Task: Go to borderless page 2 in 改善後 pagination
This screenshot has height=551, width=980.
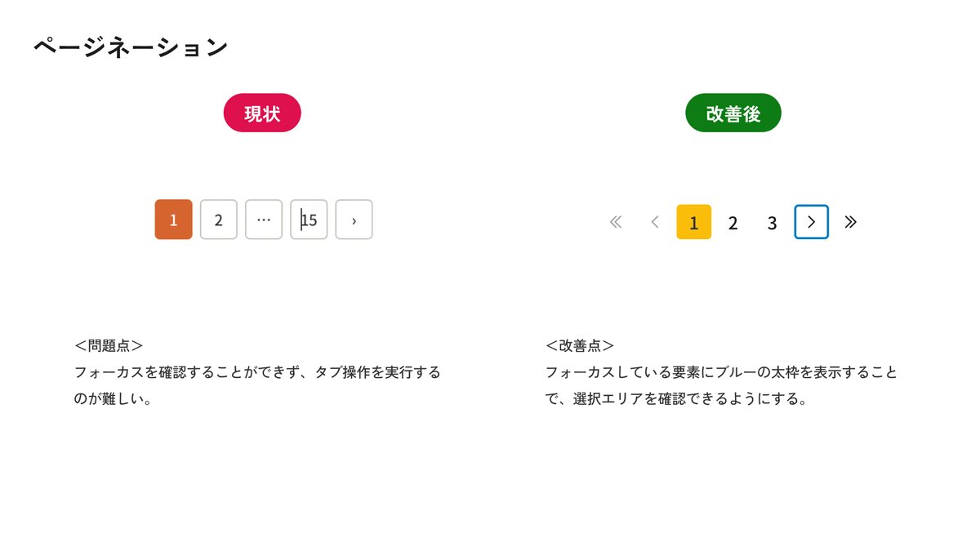Action: [x=733, y=223]
